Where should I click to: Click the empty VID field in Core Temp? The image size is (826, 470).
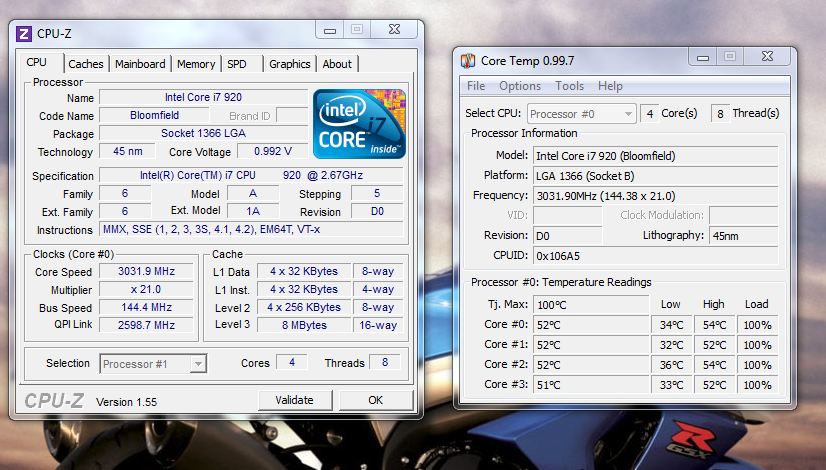click(567, 216)
